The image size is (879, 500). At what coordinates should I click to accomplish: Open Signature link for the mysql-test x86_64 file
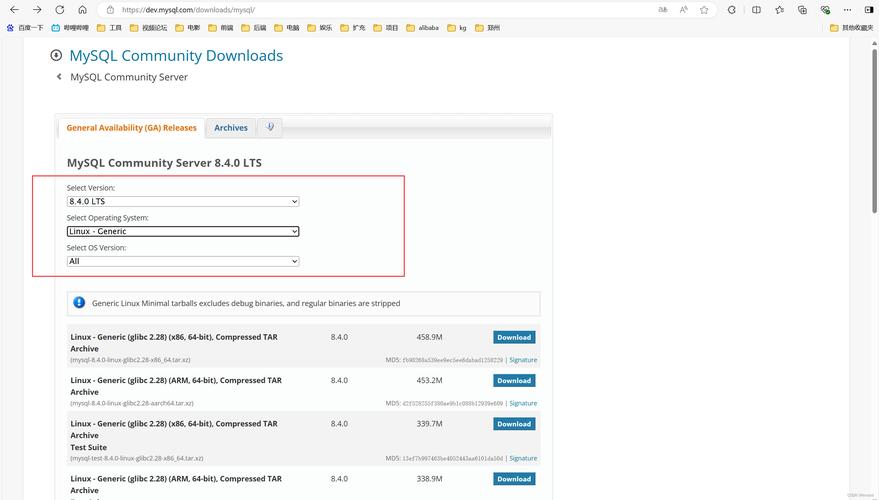pyautogui.click(x=523, y=458)
